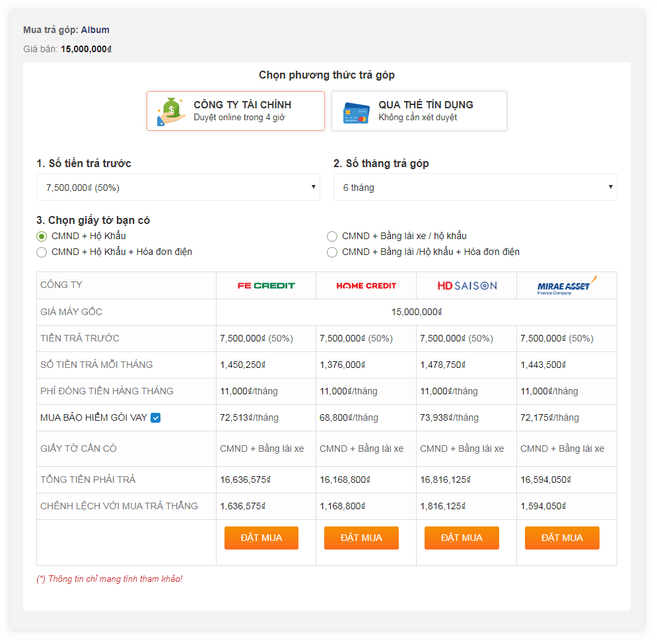The height and width of the screenshot is (644, 657).
Task: Click the Mirae Asset logo
Action: [567, 285]
